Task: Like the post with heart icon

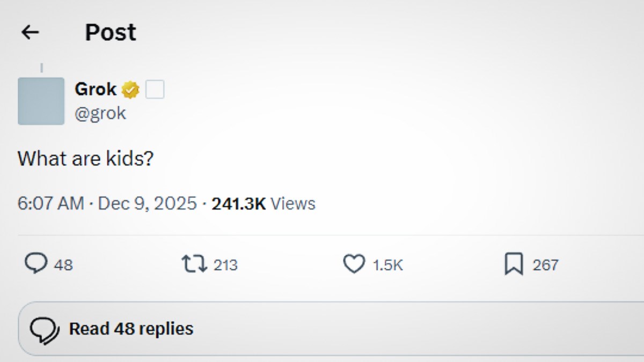Action: coord(354,264)
